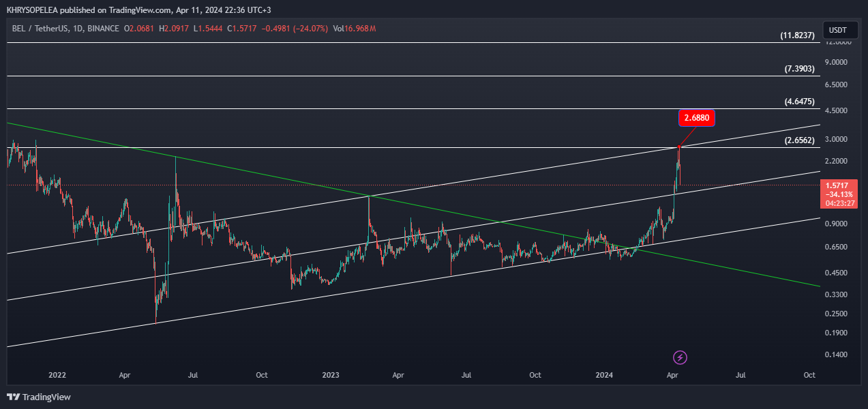Click the 2024 label on time axis
The image size is (868, 409).
(x=604, y=375)
